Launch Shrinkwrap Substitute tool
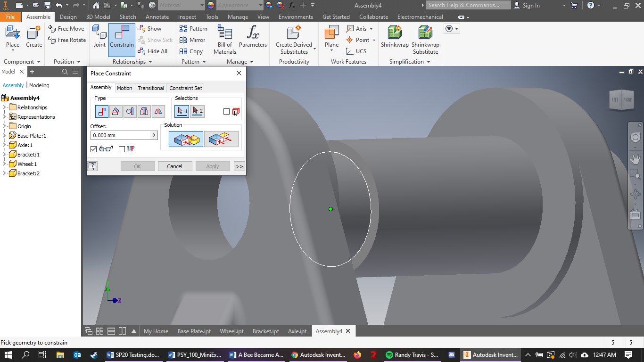 pyautogui.click(x=425, y=40)
